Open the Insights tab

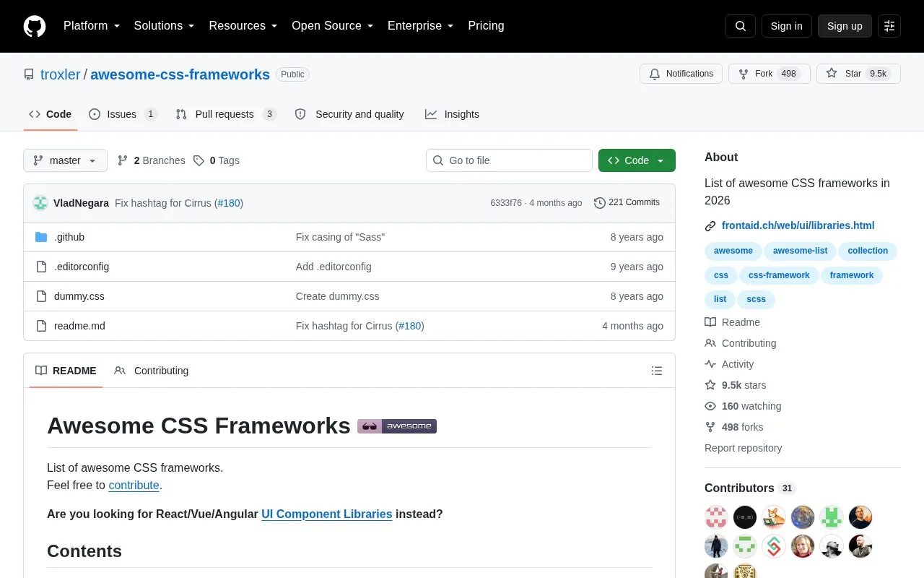pos(452,114)
